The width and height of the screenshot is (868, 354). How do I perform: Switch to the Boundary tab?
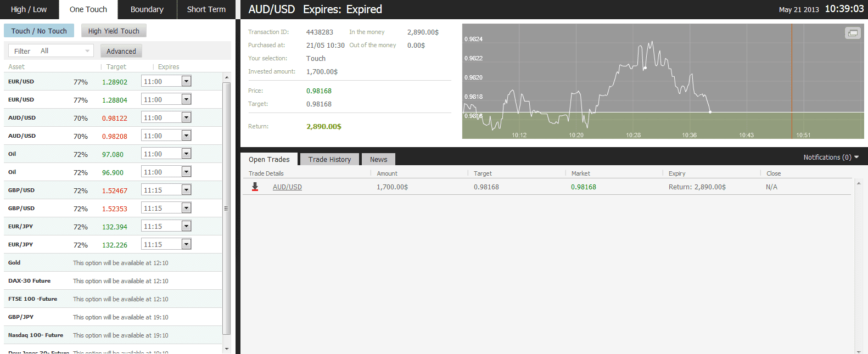click(147, 9)
